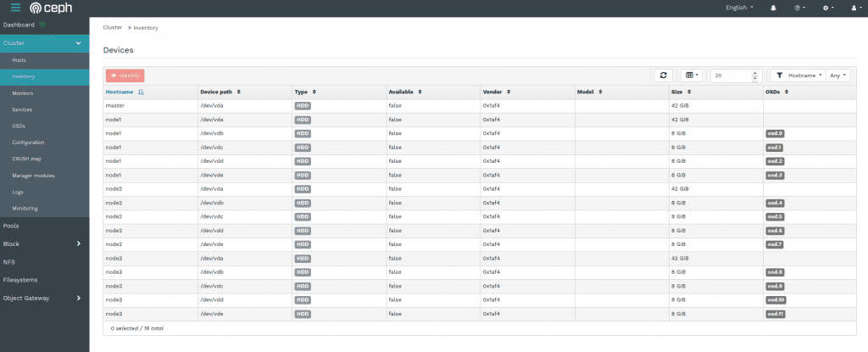Image resolution: width=868 pixels, height=352 pixels.
Task: Open OSDs in the sidebar
Action: point(19,126)
